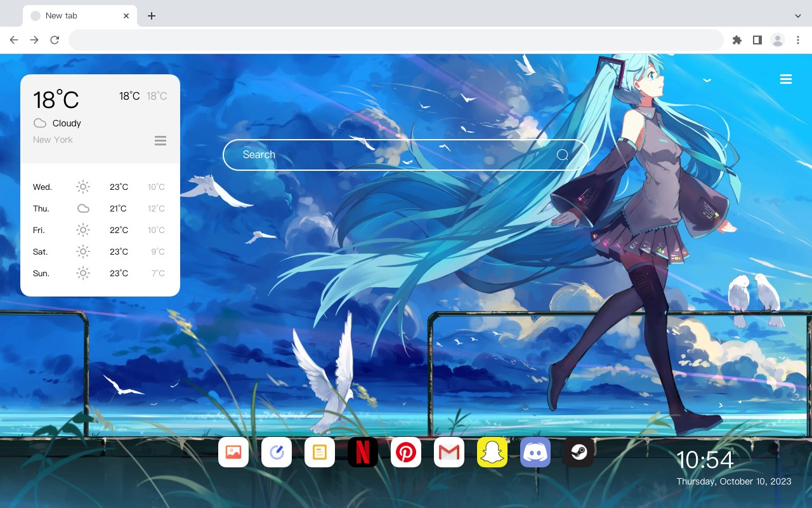Screen dimensions: 812x508
Task: Select the New tab browser tab
Action: pos(80,16)
